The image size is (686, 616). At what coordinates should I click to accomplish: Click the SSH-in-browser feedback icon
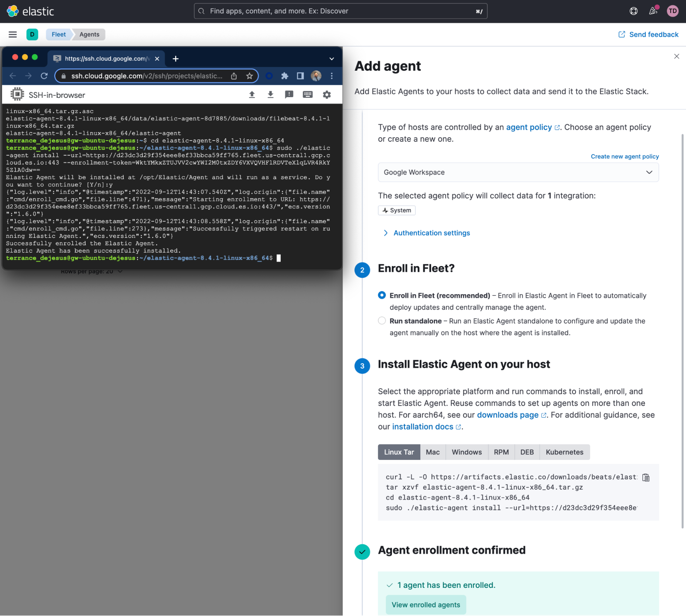click(289, 95)
